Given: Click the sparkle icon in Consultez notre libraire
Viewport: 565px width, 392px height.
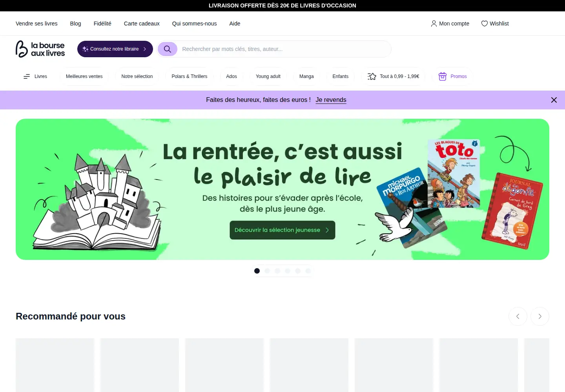Looking at the screenshot, I should (85, 49).
